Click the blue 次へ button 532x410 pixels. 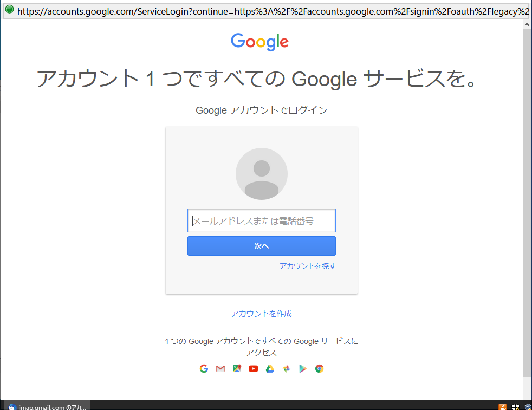pos(262,246)
